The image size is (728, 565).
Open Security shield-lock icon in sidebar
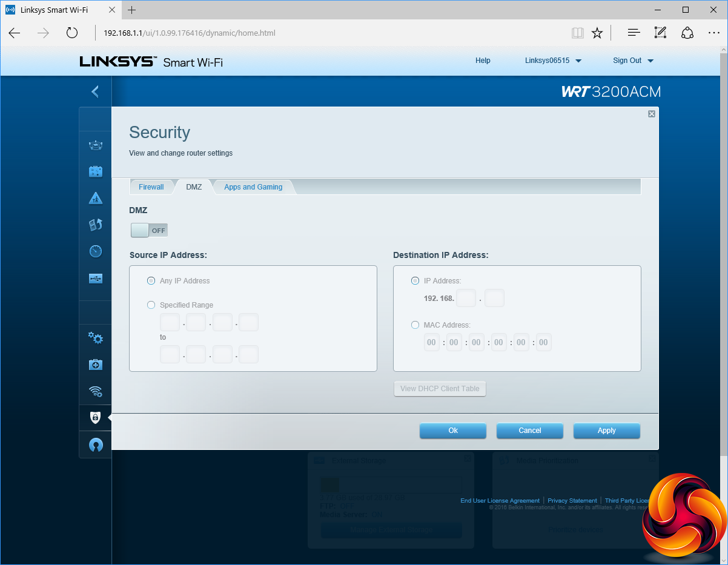(95, 417)
